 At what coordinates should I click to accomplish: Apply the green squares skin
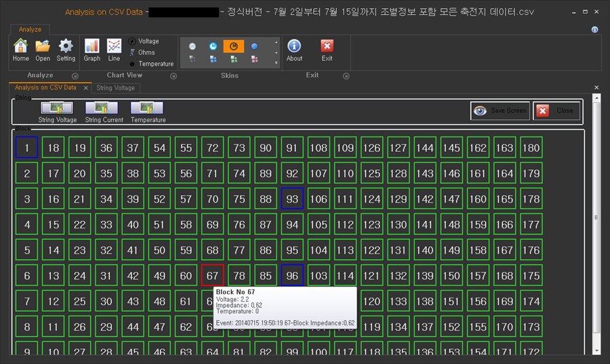pos(233,59)
